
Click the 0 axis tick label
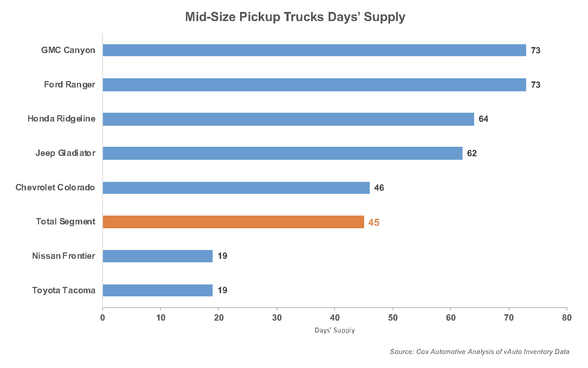(x=103, y=318)
